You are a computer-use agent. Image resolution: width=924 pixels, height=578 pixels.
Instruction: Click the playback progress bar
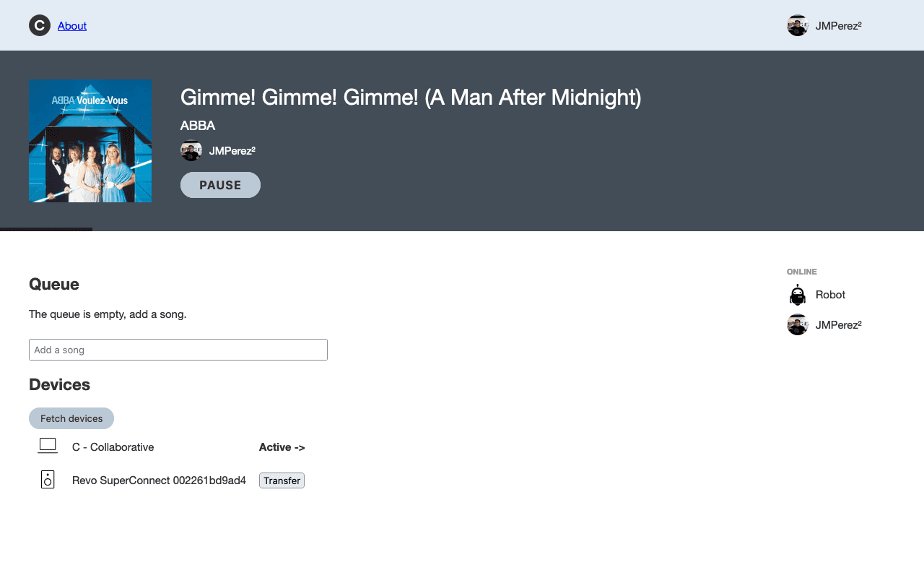(x=462, y=229)
